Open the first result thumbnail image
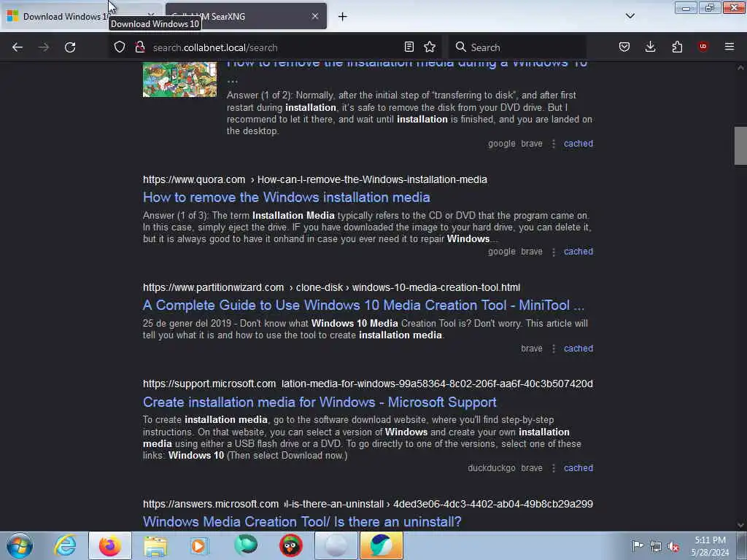The image size is (747, 560). 179,79
